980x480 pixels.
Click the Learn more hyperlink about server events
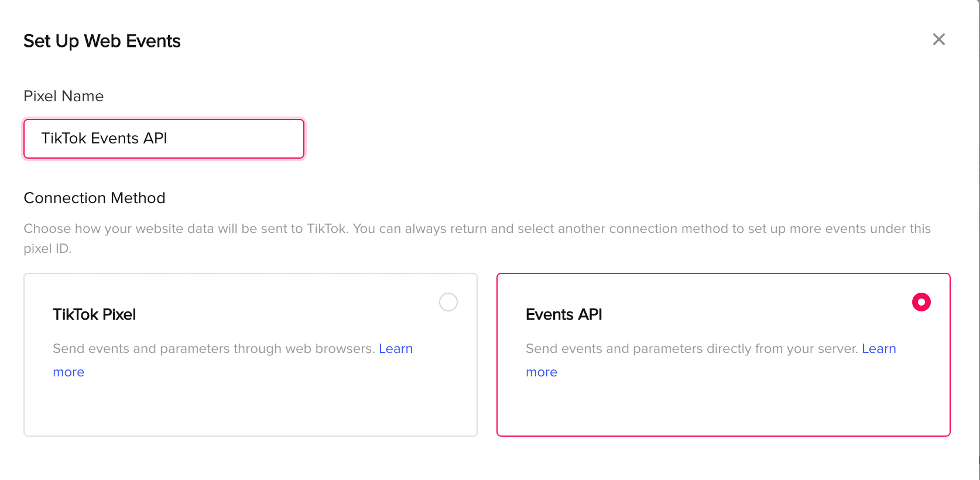pyautogui.click(x=879, y=348)
